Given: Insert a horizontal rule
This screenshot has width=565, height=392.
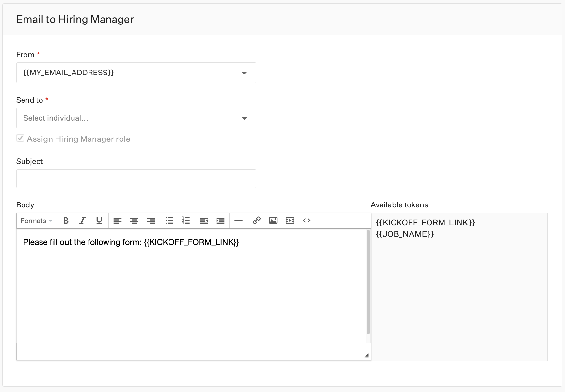Looking at the screenshot, I should click(238, 220).
